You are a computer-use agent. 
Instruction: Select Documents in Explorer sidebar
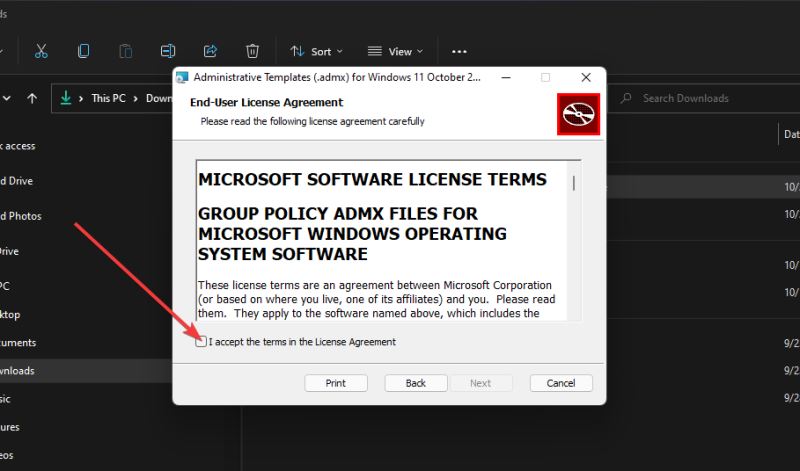pos(18,343)
